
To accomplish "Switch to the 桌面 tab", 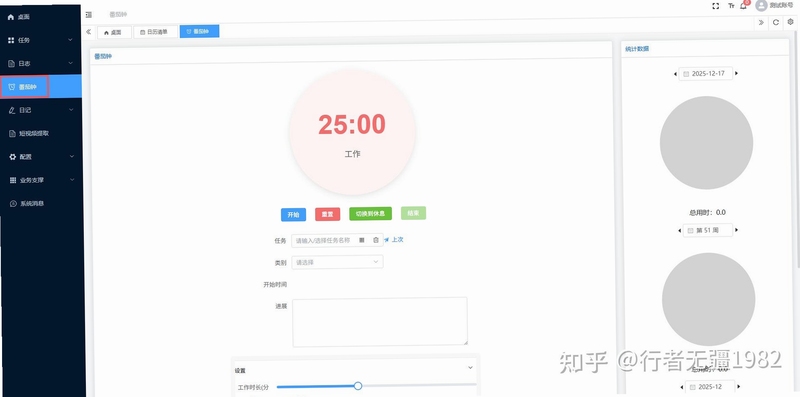I will pos(114,32).
